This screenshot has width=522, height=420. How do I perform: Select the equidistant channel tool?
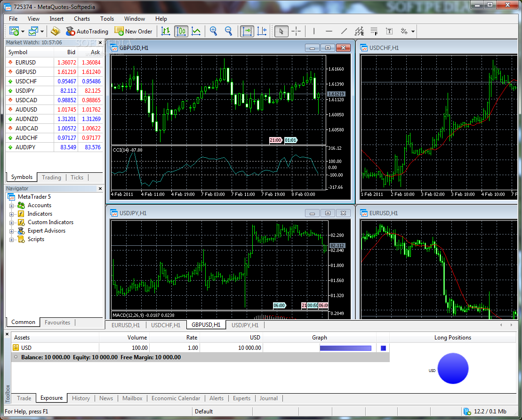(359, 31)
